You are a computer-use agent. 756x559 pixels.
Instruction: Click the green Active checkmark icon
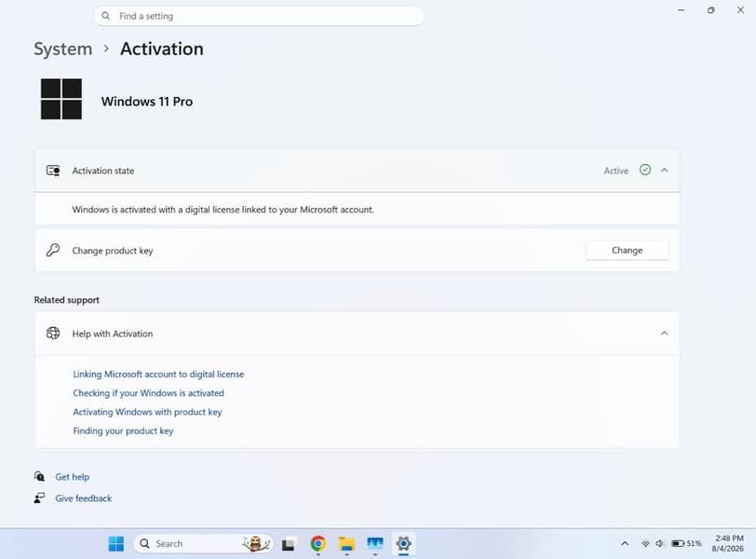tap(645, 170)
